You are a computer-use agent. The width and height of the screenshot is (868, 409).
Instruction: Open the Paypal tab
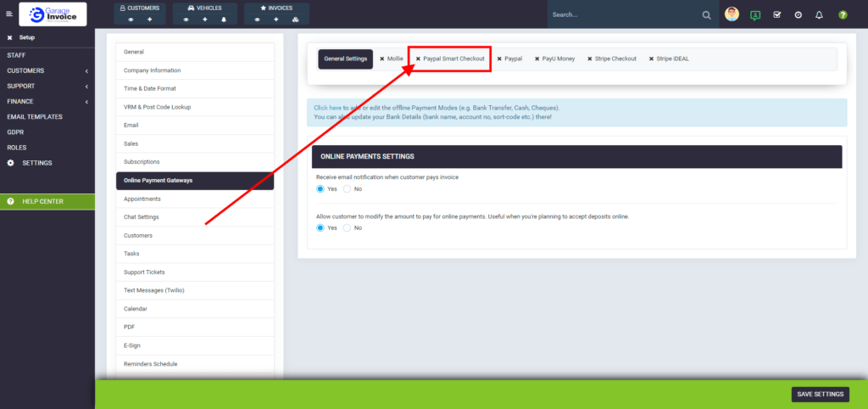tap(509, 59)
